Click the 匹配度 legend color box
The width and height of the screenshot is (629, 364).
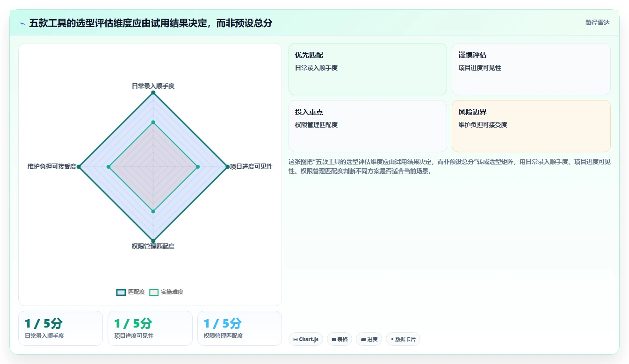[x=121, y=292]
